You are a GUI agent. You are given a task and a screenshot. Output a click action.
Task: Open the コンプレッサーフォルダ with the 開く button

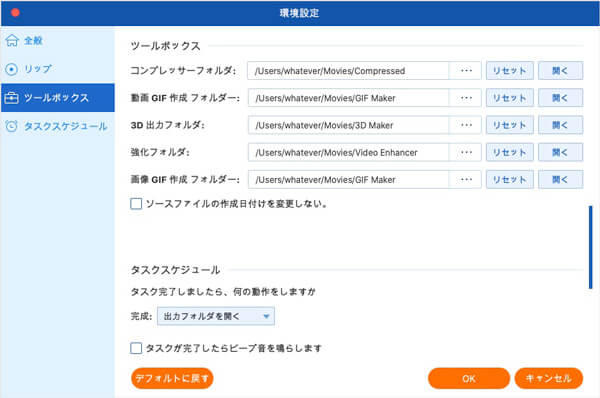561,71
